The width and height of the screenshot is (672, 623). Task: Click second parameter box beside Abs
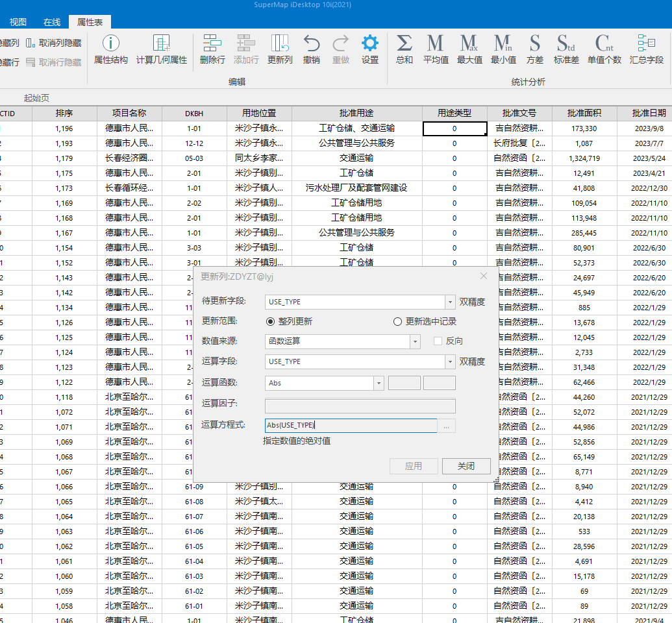click(x=440, y=383)
